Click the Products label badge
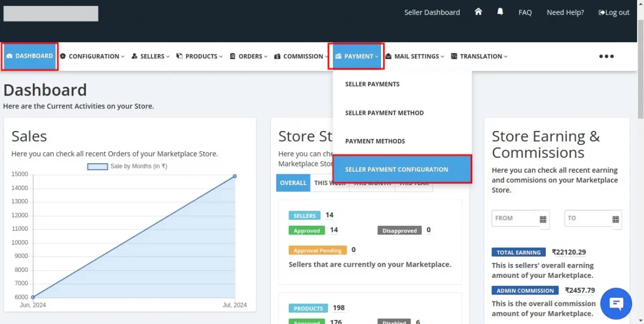644x324 pixels. (x=308, y=308)
